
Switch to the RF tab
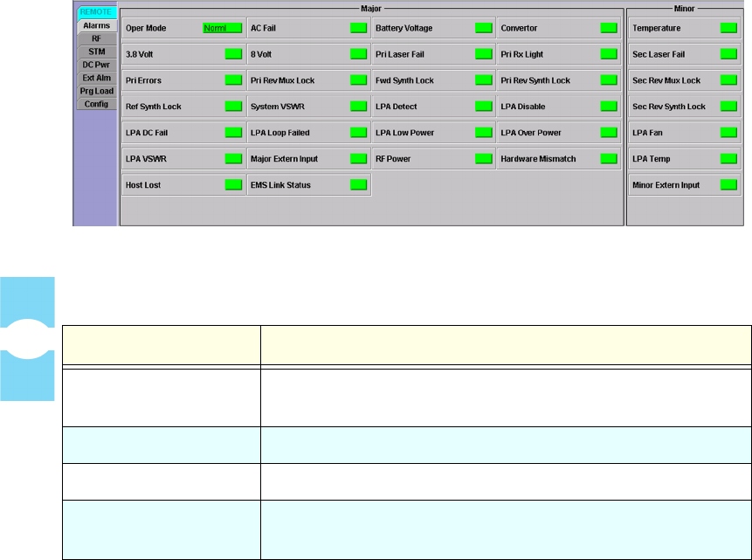[x=96, y=38]
